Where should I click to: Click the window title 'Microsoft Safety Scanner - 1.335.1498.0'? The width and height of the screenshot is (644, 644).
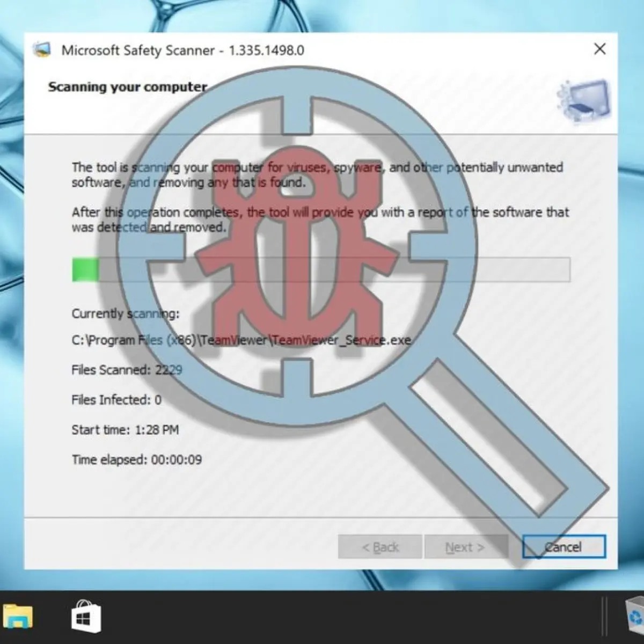click(x=182, y=50)
